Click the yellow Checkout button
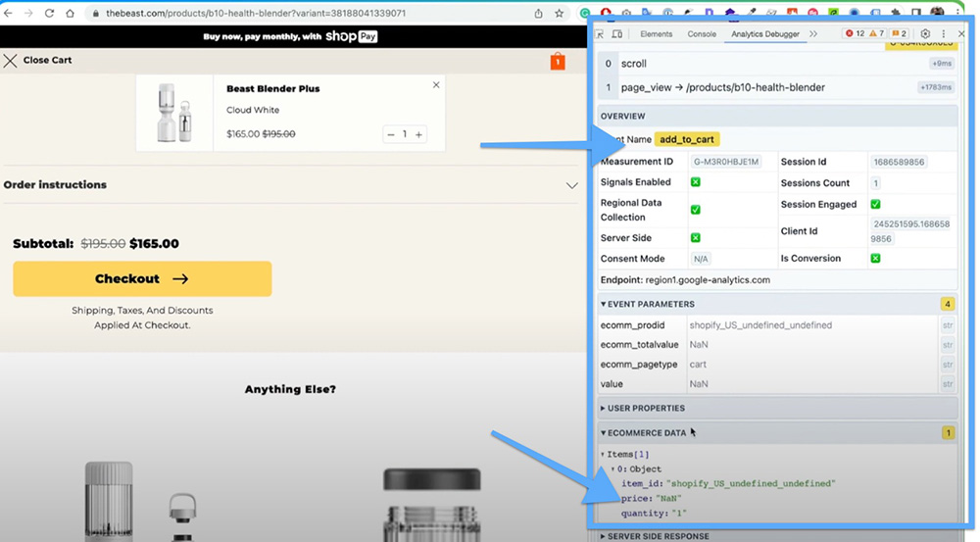This screenshot has width=980, height=542. click(142, 278)
